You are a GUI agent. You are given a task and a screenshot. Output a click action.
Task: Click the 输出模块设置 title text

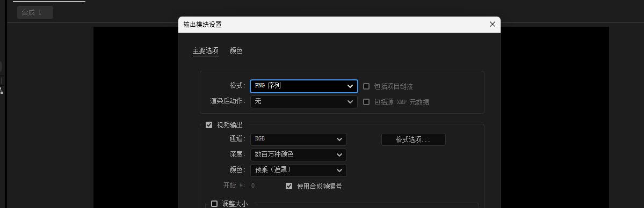click(x=202, y=25)
